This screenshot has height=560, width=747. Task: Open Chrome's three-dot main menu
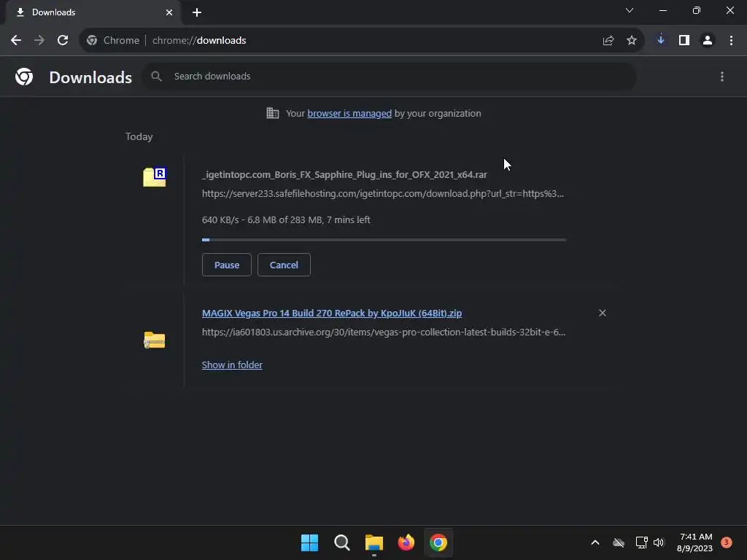click(x=731, y=41)
